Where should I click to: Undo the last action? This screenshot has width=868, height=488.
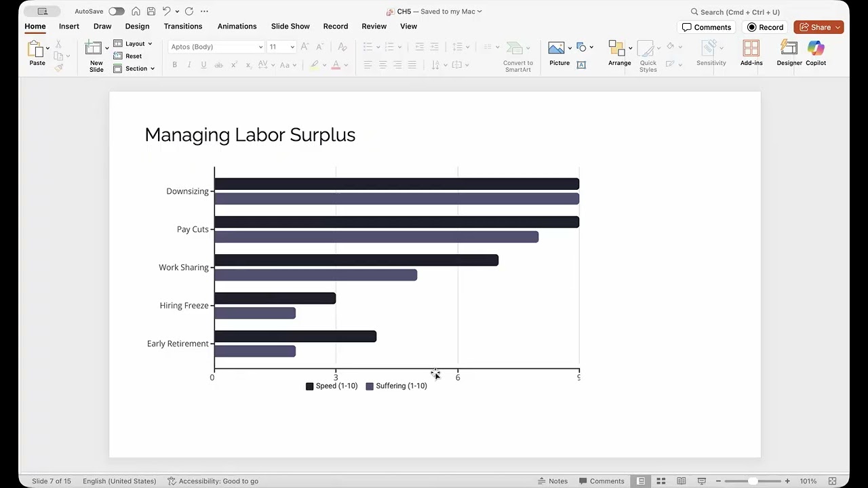click(166, 12)
